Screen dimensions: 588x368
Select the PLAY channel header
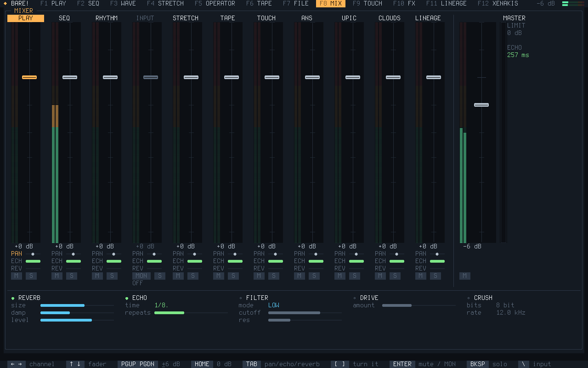point(26,18)
